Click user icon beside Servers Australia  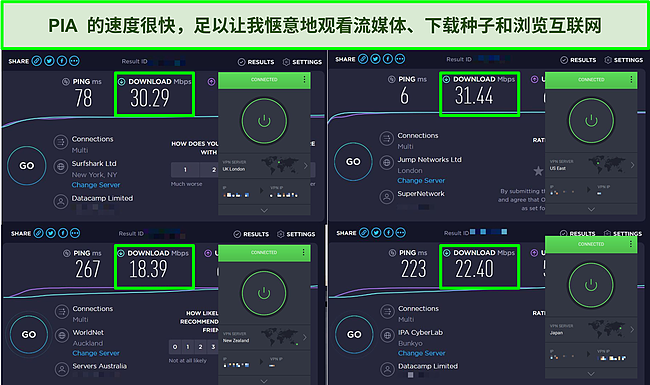(62, 369)
